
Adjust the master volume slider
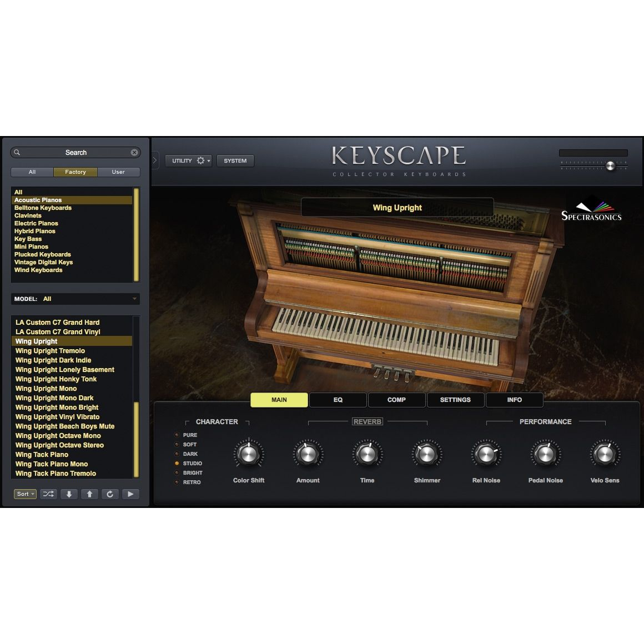coord(610,165)
